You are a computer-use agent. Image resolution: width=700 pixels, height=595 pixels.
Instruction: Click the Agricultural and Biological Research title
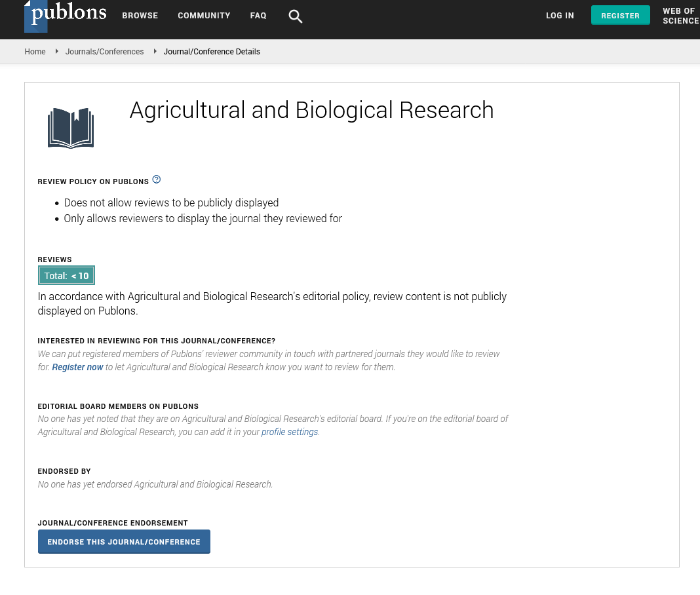[311, 110]
